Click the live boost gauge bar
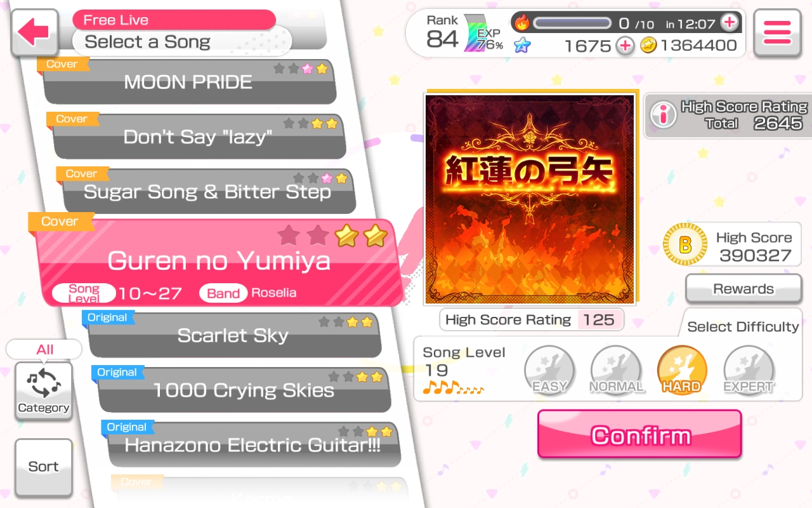The image size is (812, 508). pos(572,23)
